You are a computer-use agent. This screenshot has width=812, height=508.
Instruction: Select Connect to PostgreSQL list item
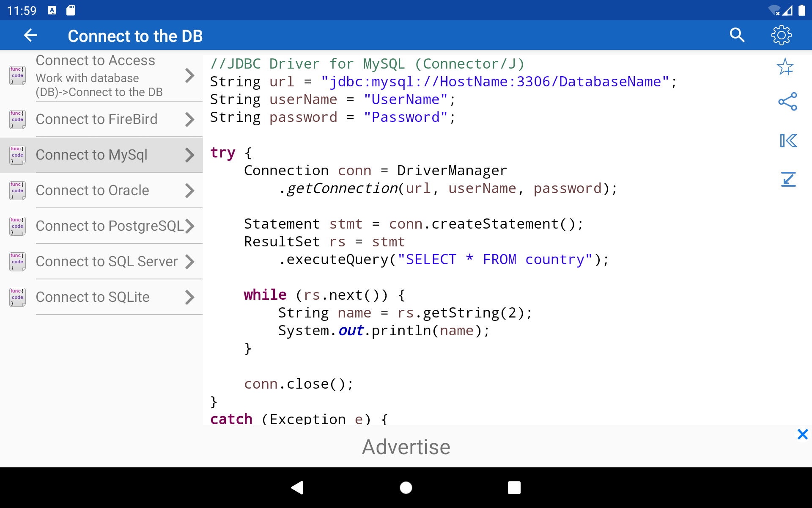101,226
